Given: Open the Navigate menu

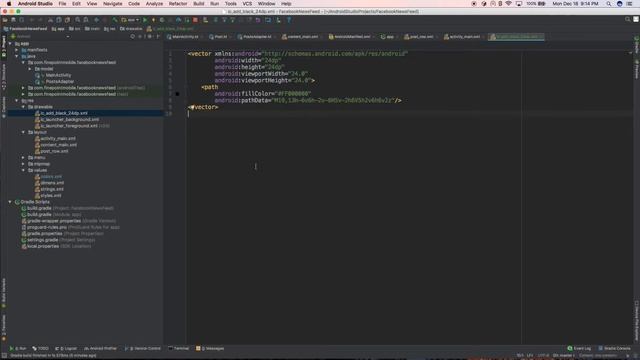Looking at the screenshot, I should click(113, 4).
